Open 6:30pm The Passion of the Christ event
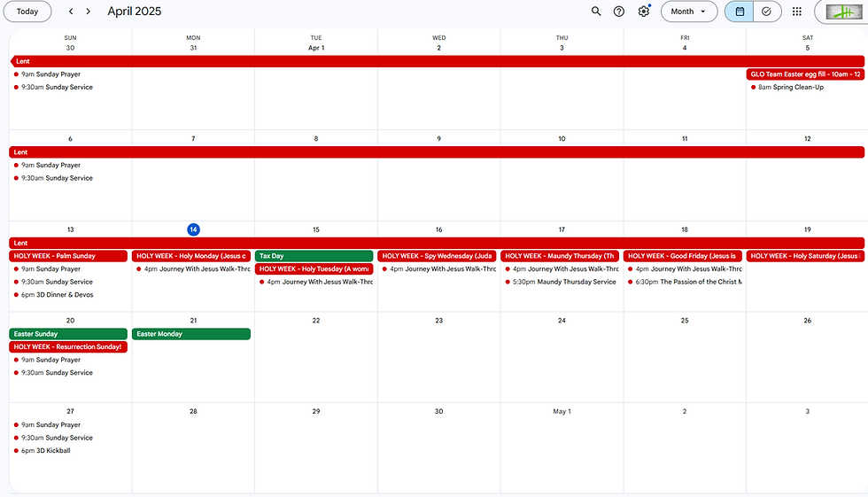Screen dimensions: 868x497 (x=684, y=282)
